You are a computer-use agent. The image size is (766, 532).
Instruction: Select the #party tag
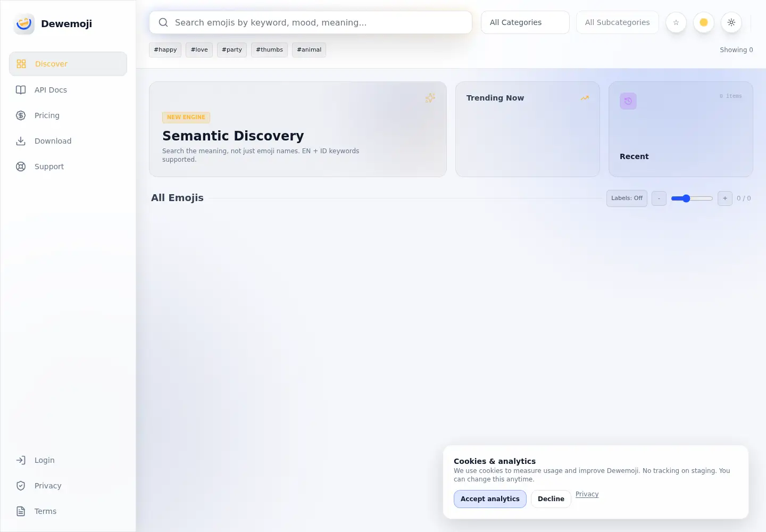tap(232, 50)
